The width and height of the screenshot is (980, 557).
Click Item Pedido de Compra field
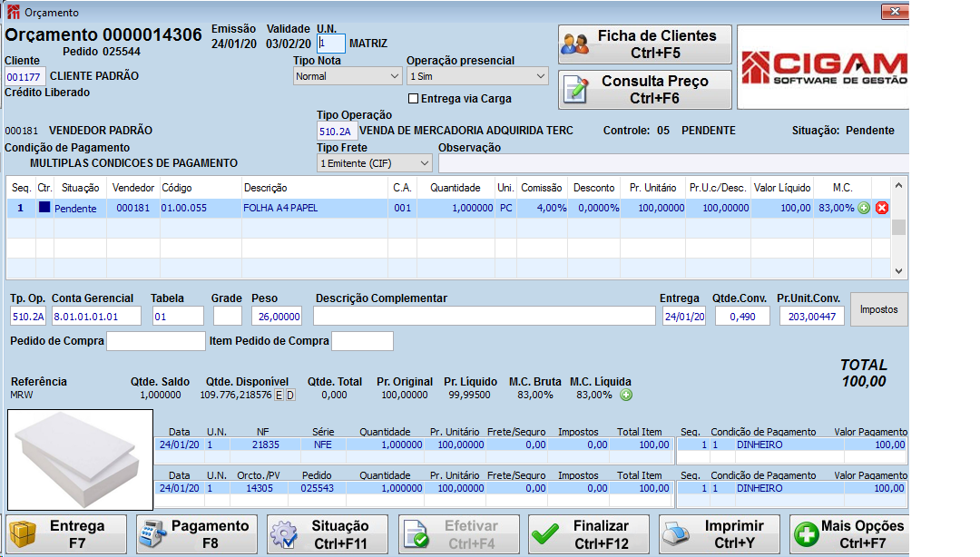(362, 341)
